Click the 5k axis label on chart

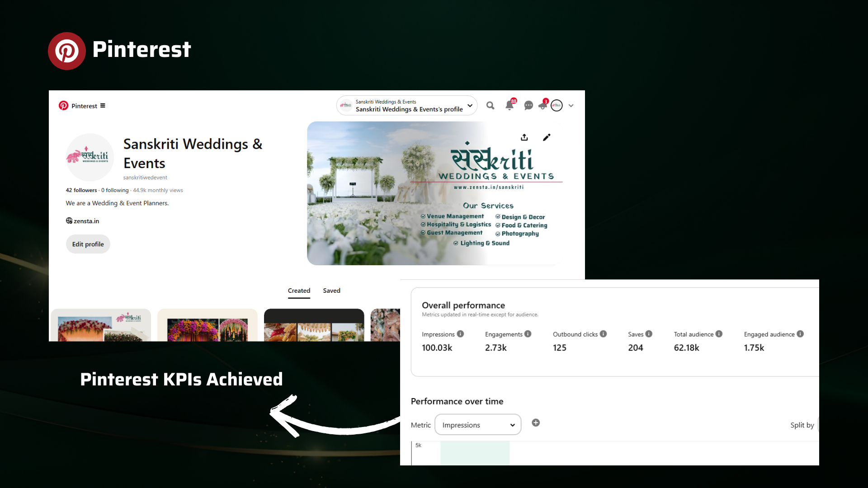[x=418, y=445]
